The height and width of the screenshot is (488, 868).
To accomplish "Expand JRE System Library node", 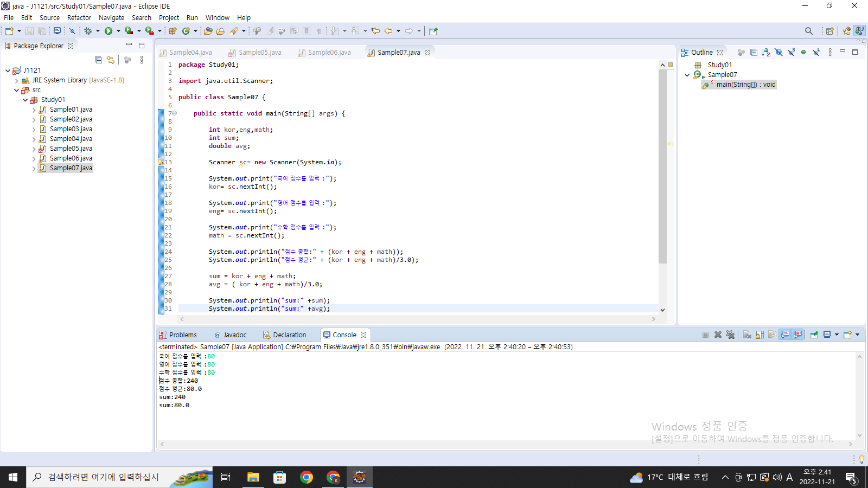I will click(x=16, y=80).
